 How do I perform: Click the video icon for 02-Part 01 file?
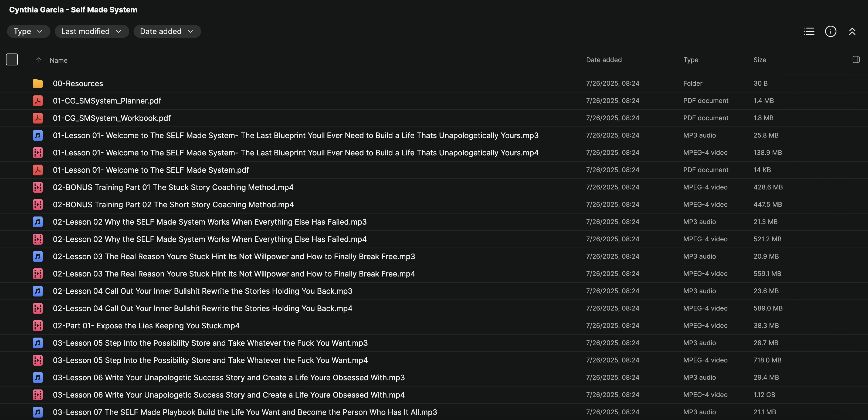point(38,326)
